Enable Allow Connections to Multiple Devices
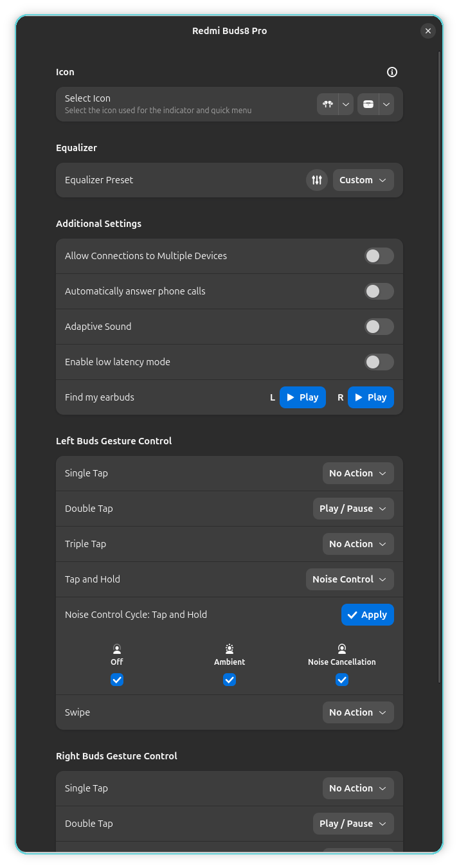The width and height of the screenshot is (459, 868). coord(379,256)
